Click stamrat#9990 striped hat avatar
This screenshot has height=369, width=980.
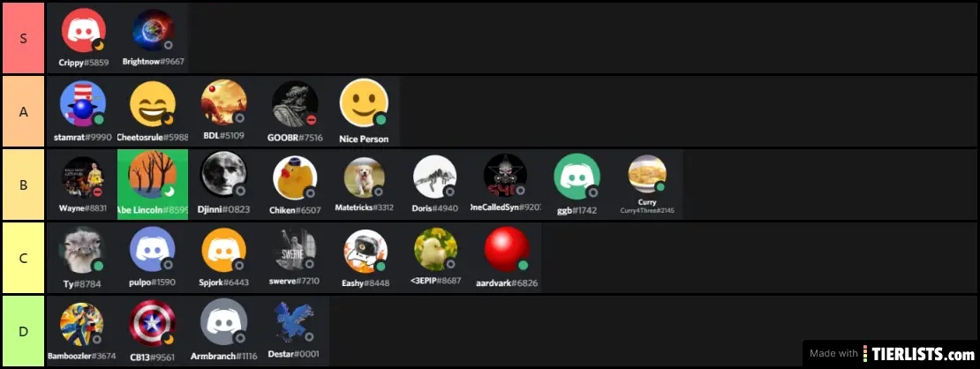point(82,104)
